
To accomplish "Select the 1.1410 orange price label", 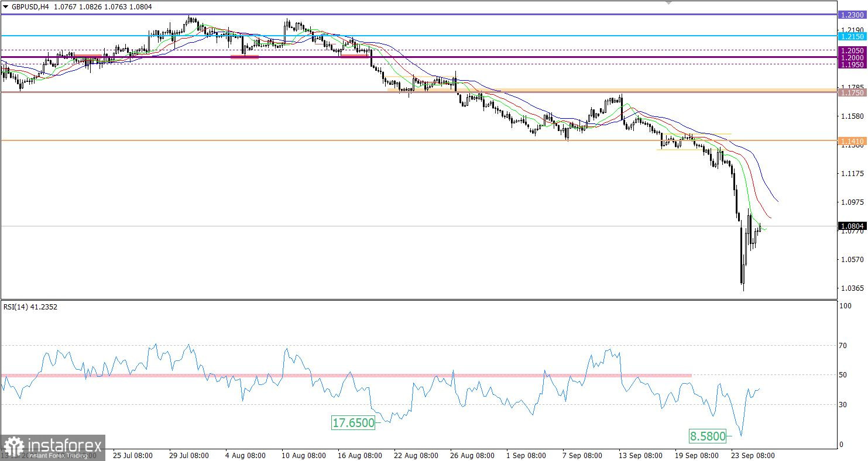I will (852, 141).
